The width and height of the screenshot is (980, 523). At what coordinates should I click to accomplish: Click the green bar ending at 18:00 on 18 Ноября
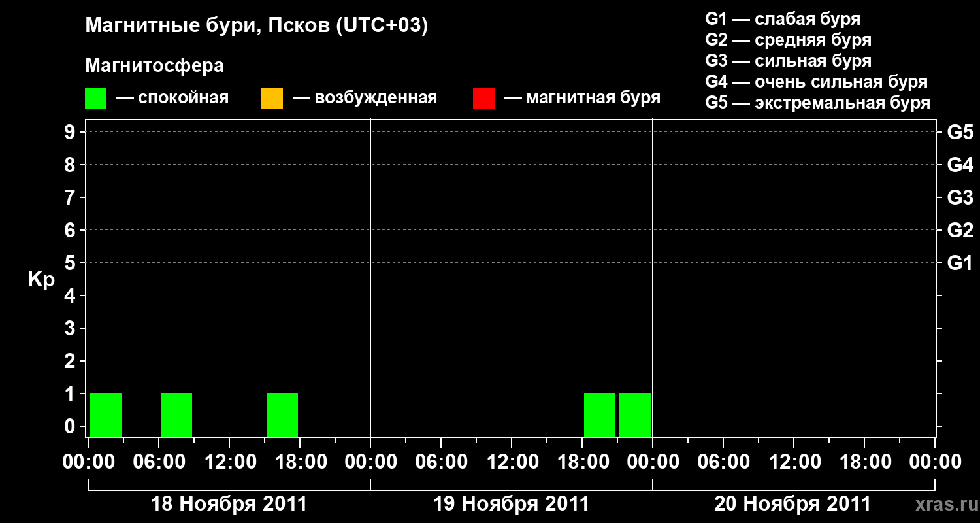[x=282, y=414]
